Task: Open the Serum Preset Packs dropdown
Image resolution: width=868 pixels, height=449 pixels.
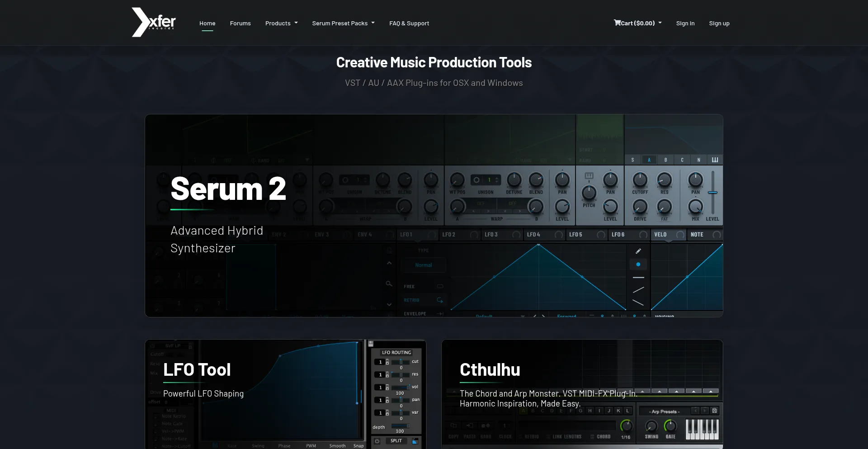Action: pos(343,23)
